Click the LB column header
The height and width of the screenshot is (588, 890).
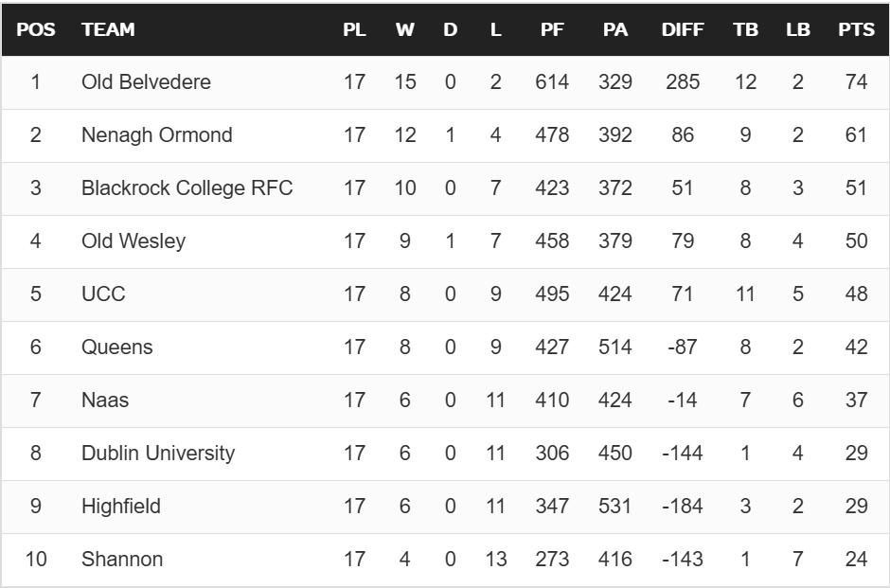797,29
